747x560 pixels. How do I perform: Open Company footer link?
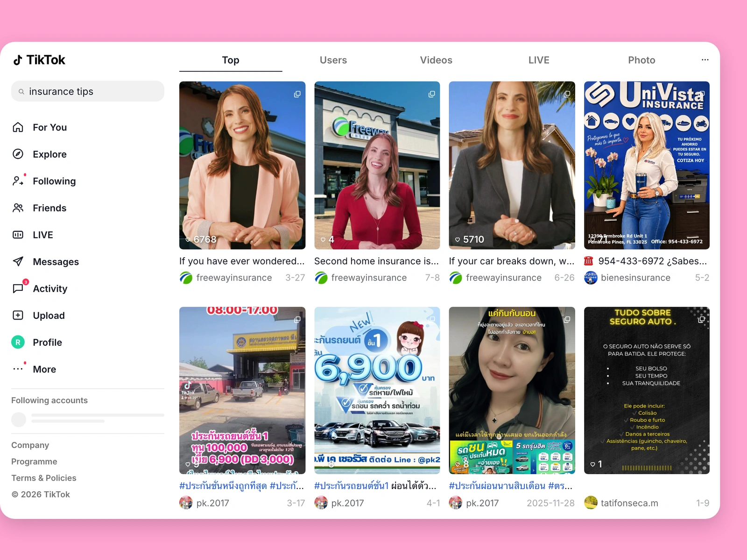(x=30, y=445)
